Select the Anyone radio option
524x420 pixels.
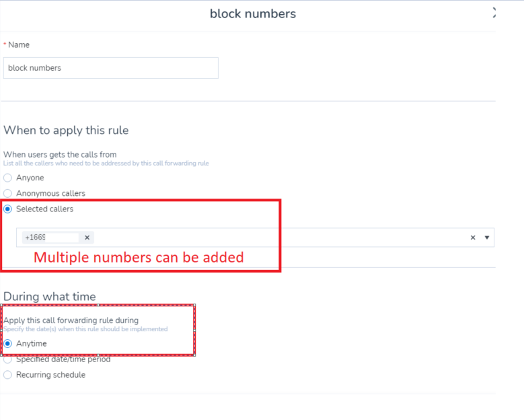tap(7, 178)
